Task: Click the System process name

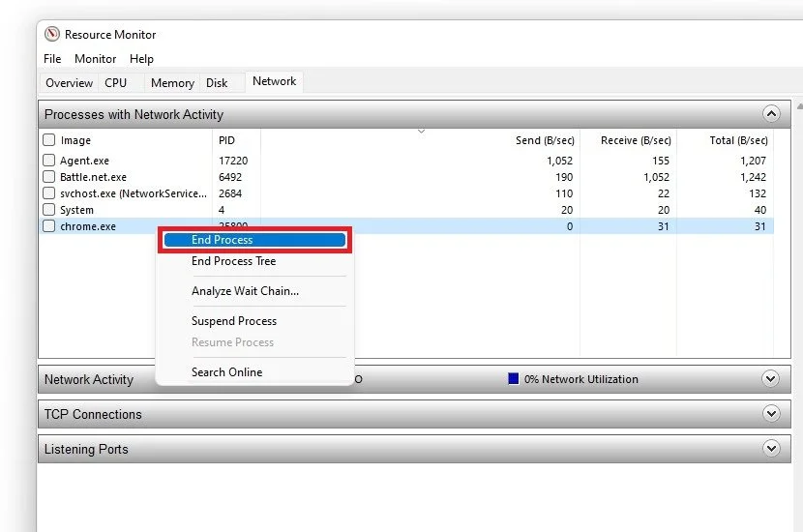Action: (76, 210)
